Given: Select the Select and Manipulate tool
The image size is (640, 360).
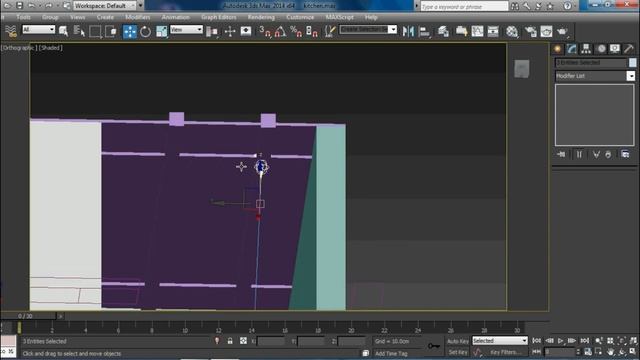Looking at the screenshot, I should [x=230, y=31].
